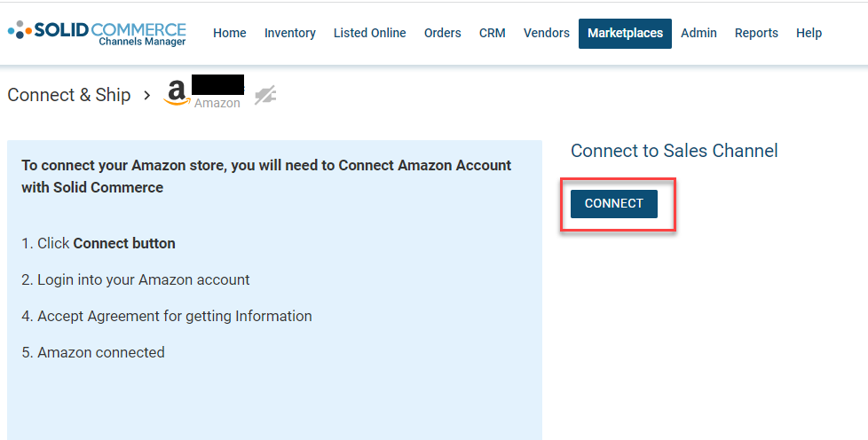Select CRM in the navigation bar
Viewport: 868px width, 440px height.
click(492, 33)
